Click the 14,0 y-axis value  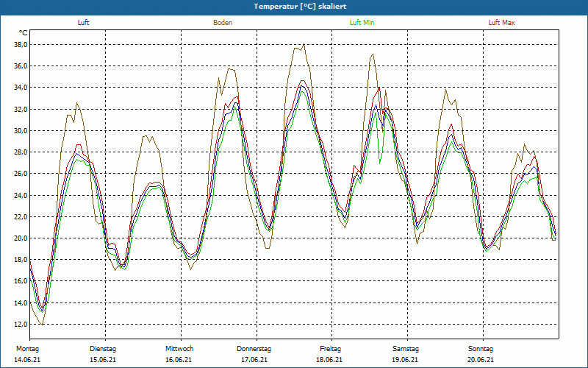[21, 302]
